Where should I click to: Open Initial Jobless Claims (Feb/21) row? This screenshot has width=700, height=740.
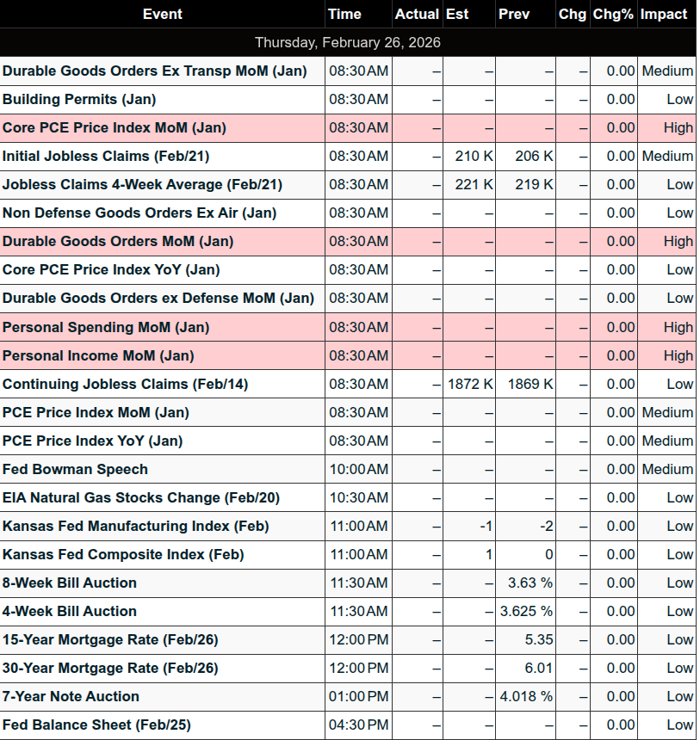(x=106, y=156)
